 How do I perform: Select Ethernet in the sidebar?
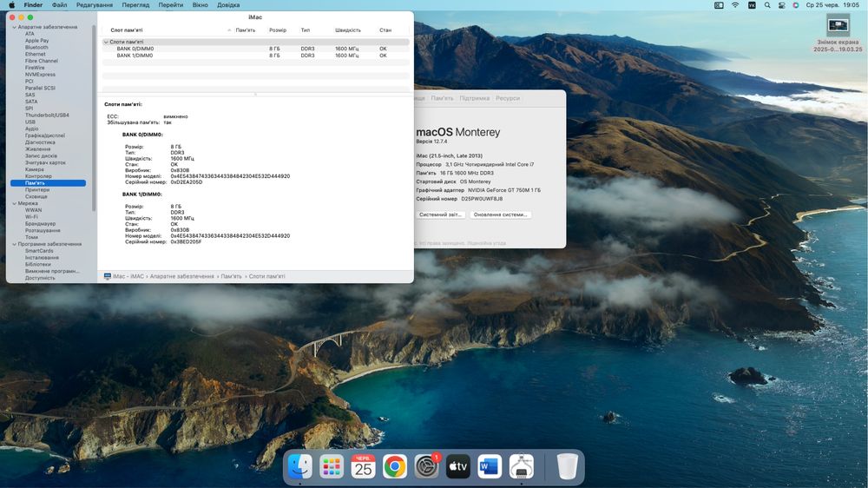click(x=35, y=55)
